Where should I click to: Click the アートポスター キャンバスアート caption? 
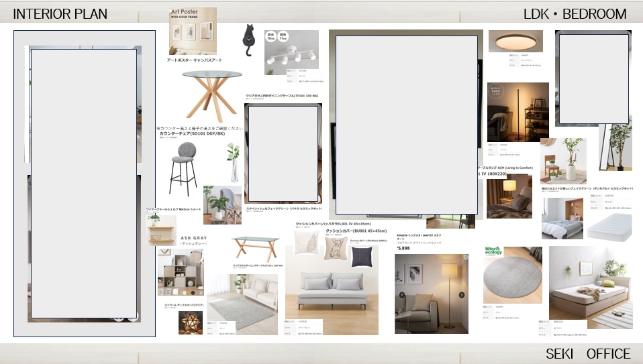195,60
